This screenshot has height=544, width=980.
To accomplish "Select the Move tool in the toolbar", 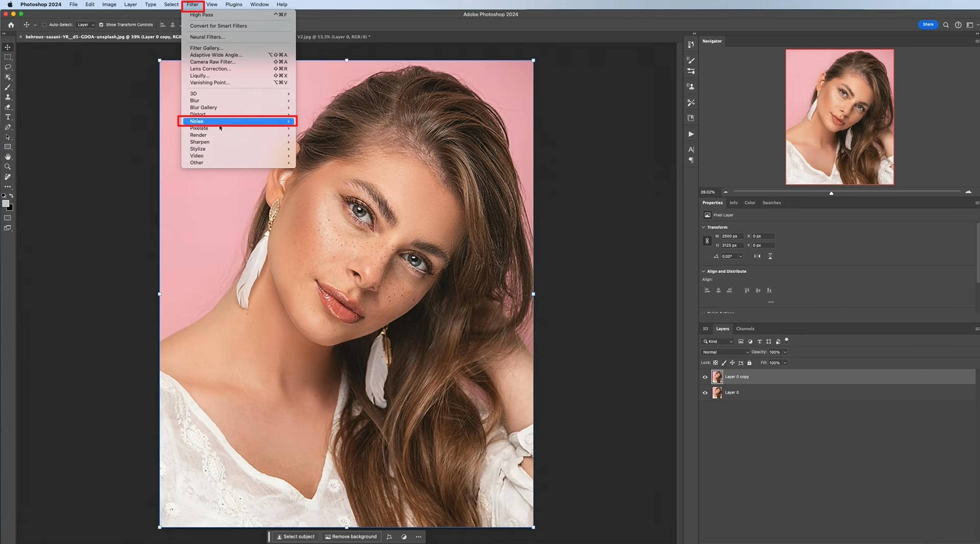I will click(8, 47).
